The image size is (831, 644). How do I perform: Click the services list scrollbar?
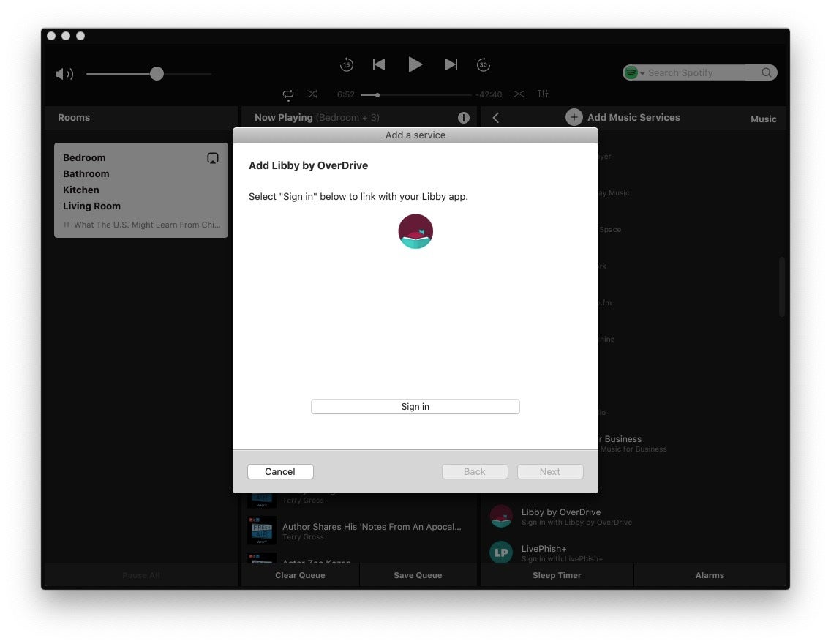pyautogui.click(x=782, y=286)
